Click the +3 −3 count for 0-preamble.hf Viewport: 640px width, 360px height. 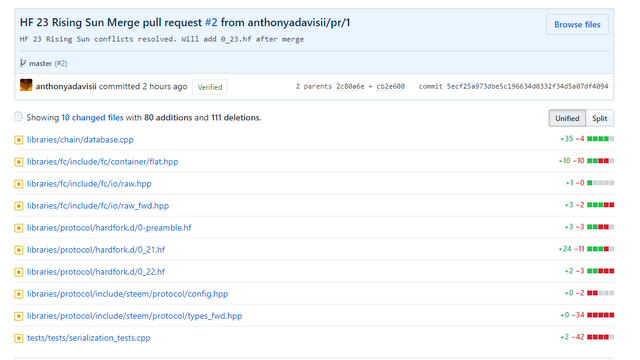(575, 227)
